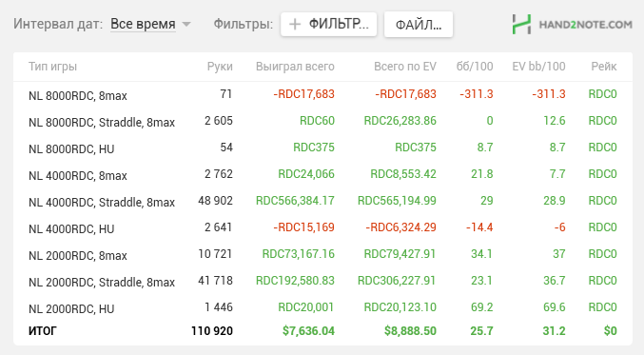Click the plus icon on filter button
This screenshot has height=355, width=644.
pyautogui.click(x=295, y=24)
